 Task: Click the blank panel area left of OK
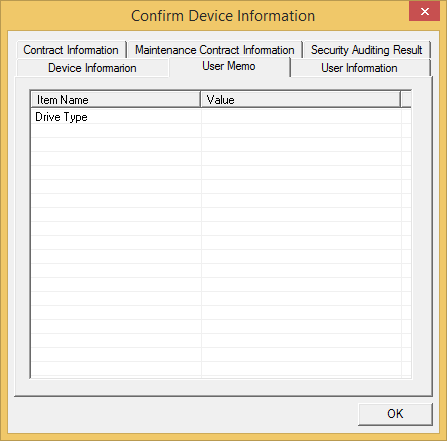[183, 414]
